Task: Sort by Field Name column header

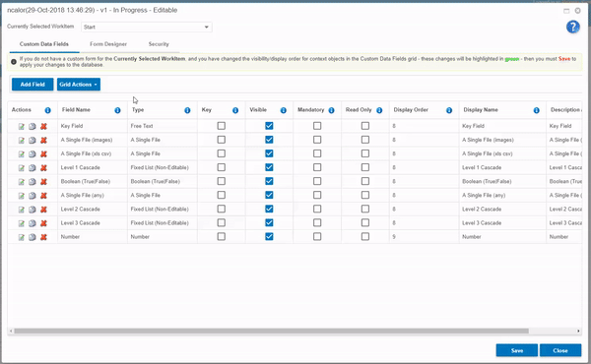Action: [x=76, y=110]
